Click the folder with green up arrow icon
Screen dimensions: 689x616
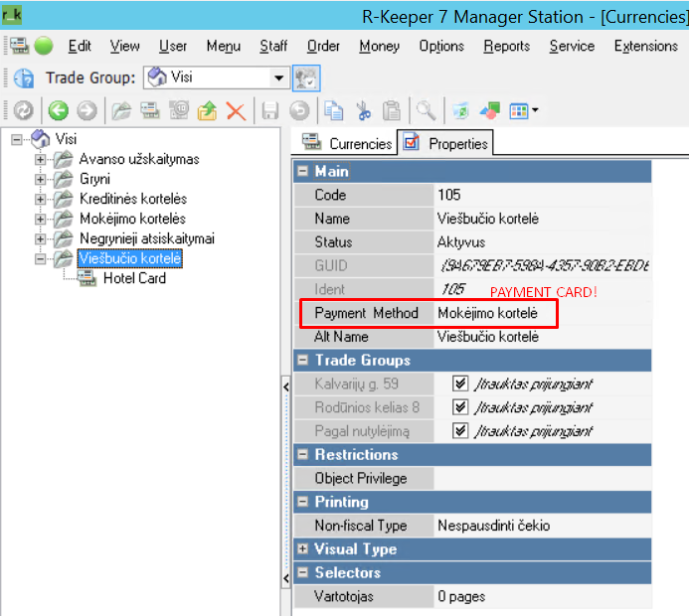coord(208,110)
